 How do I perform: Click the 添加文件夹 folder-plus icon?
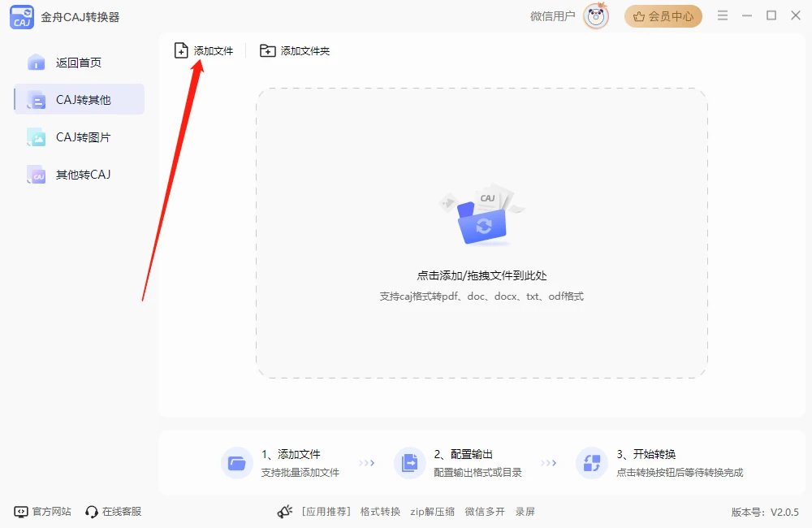coord(268,51)
